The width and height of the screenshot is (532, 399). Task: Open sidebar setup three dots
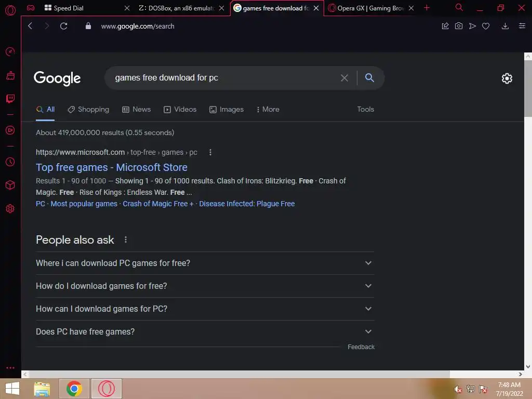10,368
